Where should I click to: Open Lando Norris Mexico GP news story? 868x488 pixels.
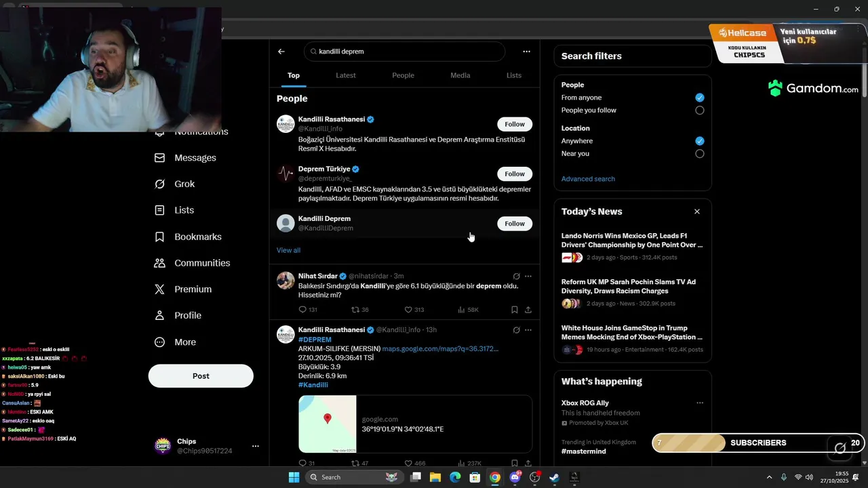tap(632, 246)
